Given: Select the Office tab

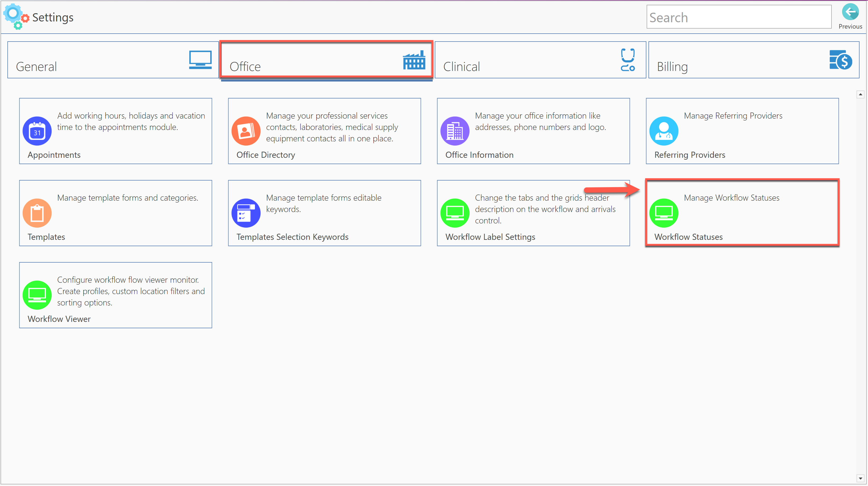Looking at the screenshot, I should 326,60.
